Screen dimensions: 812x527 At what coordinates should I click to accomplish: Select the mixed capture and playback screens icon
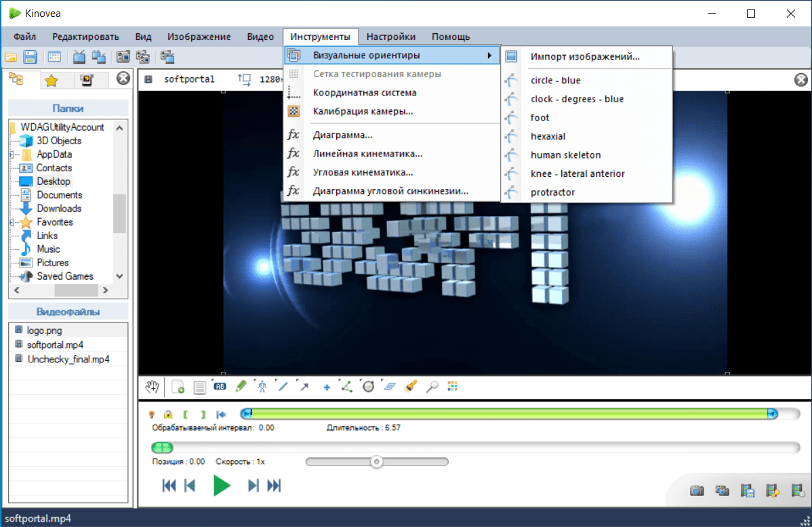pyautogui.click(x=167, y=57)
